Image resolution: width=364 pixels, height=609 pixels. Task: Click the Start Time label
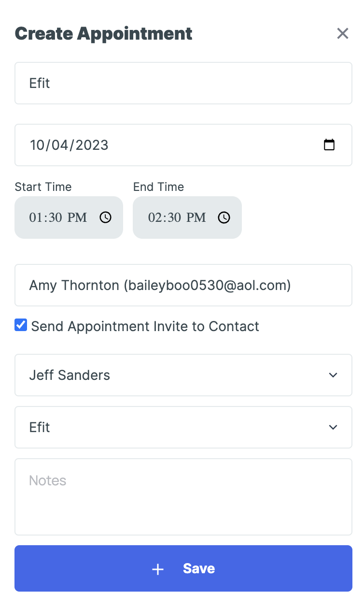(43, 187)
